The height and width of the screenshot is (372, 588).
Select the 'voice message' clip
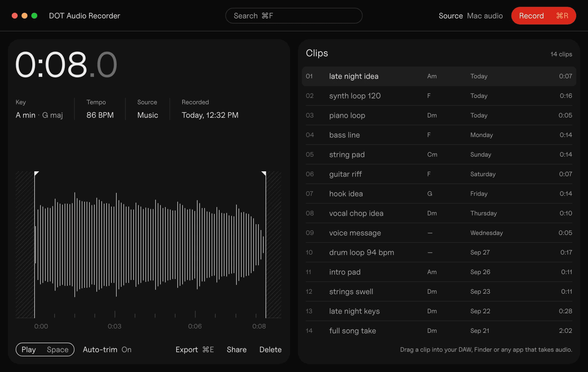[439, 233]
